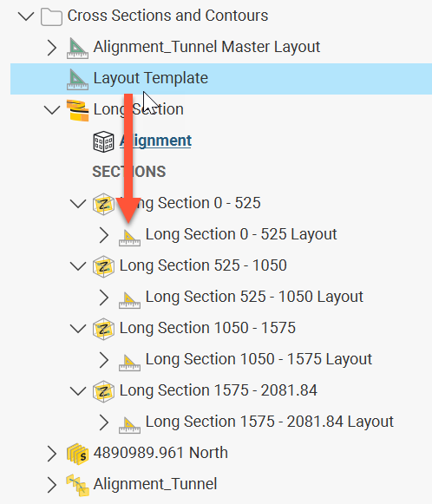Click the Alignment cube icon
Screen dimensions: 432x504
(103, 141)
